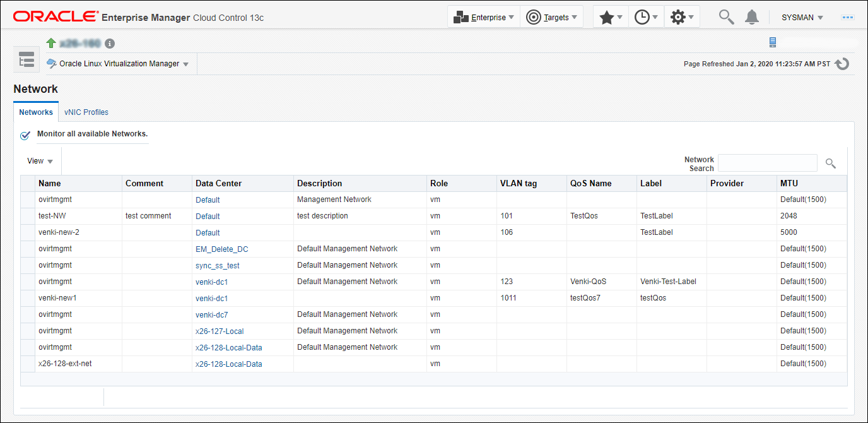Open the notifications bell

(751, 18)
